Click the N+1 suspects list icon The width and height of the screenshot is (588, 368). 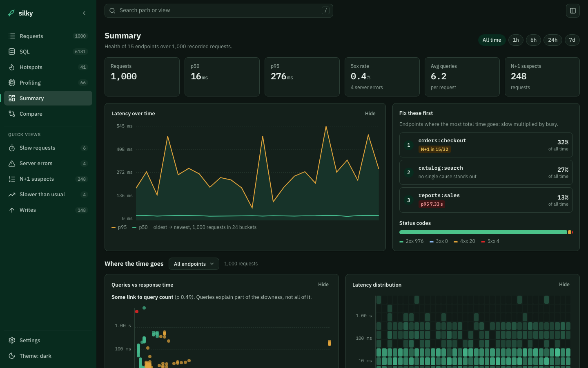point(12,179)
